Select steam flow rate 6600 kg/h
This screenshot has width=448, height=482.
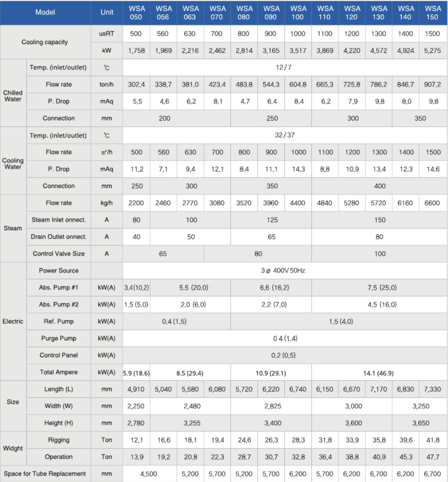[x=433, y=203]
